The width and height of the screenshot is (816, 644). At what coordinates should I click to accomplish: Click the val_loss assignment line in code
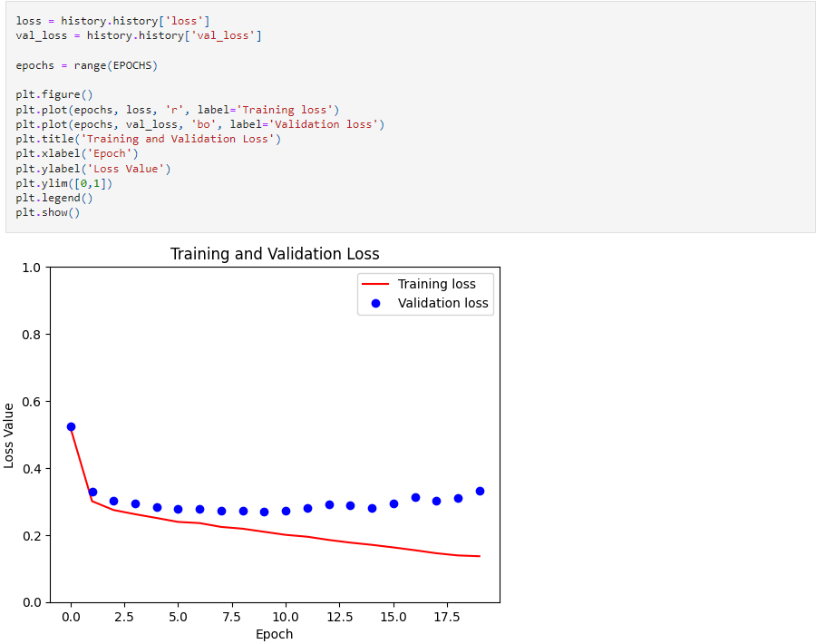[138, 35]
